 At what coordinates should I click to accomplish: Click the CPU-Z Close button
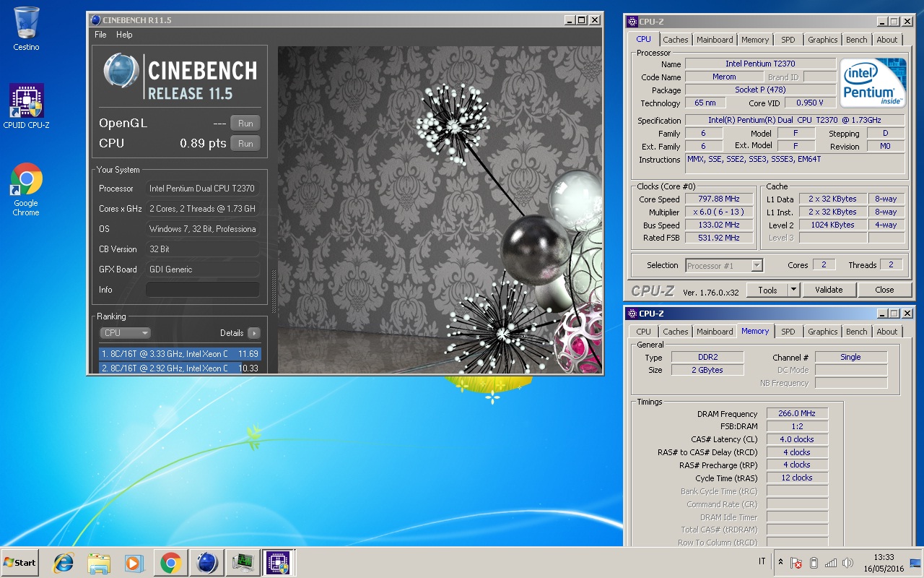tap(884, 290)
